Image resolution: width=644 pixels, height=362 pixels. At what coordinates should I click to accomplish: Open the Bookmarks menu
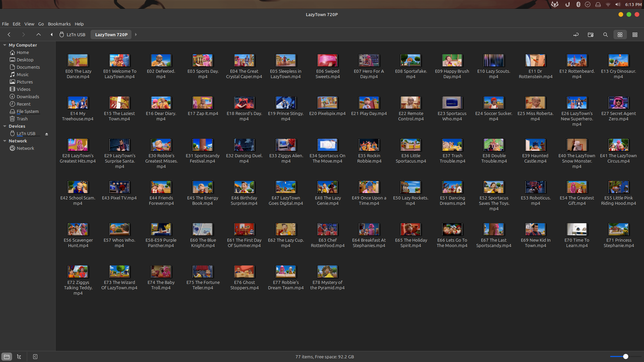59,24
